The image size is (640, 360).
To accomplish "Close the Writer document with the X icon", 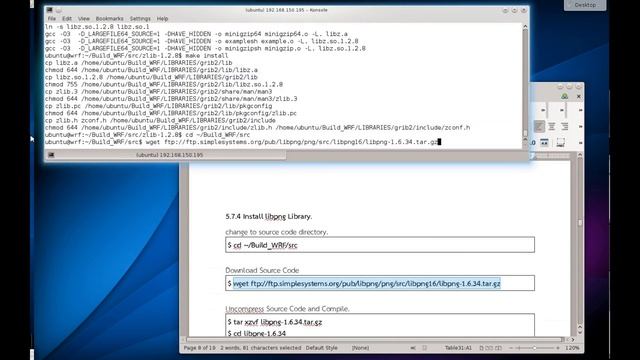I will [x=578, y=97].
